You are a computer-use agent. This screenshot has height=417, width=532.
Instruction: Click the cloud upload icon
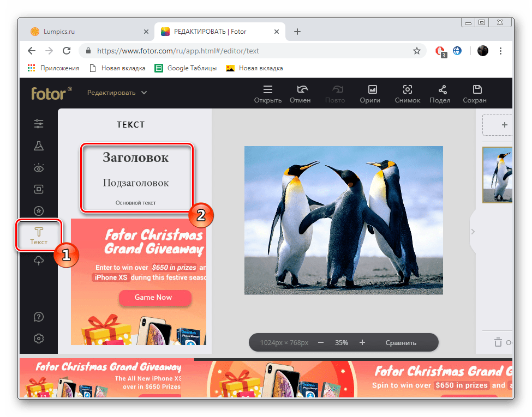(39, 261)
